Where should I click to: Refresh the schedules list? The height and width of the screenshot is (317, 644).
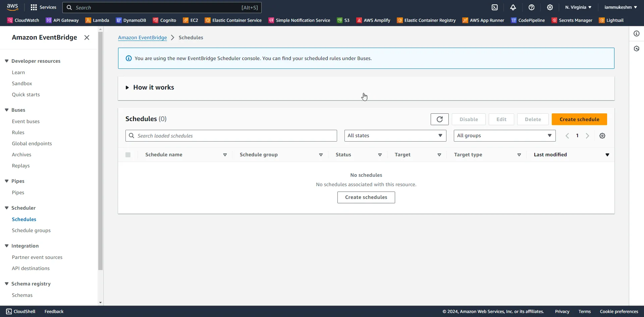click(439, 119)
